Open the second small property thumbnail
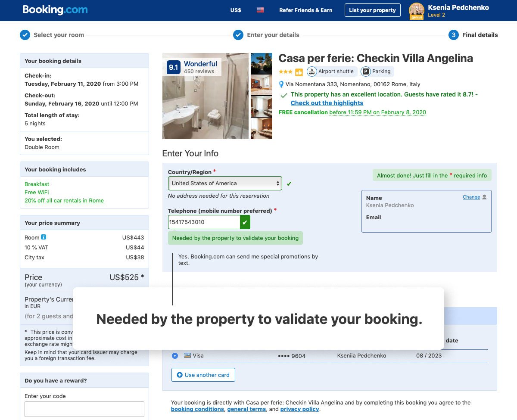 (x=262, y=85)
